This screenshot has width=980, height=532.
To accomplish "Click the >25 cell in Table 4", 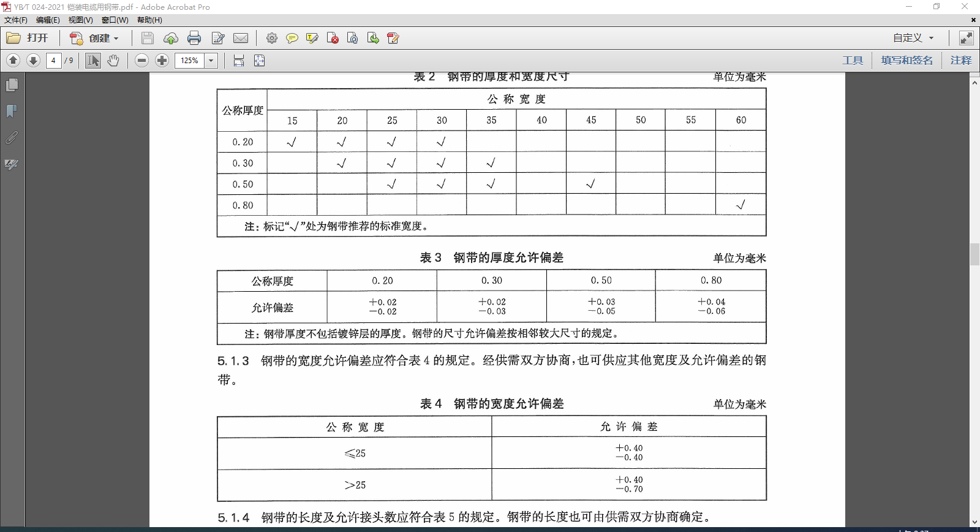I will (x=355, y=485).
